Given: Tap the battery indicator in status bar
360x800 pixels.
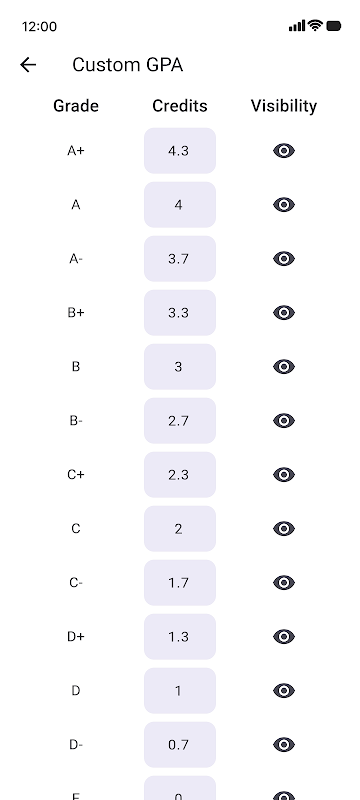Looking at the screenshot, I should [x=333, y=26].
